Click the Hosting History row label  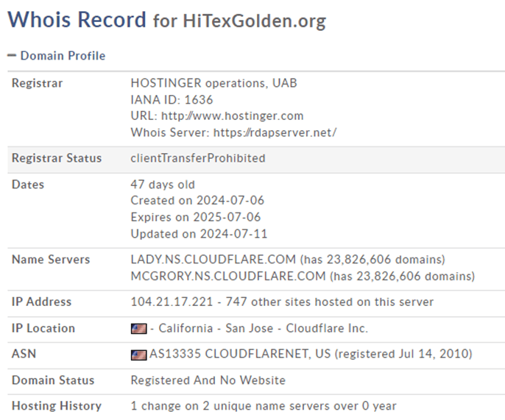[x=57, y=406]
